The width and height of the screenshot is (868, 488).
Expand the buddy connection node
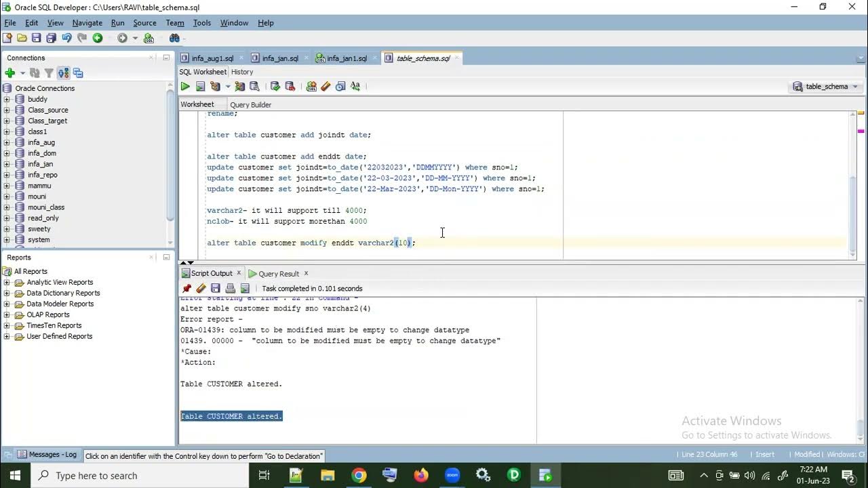tap(7, 99)
